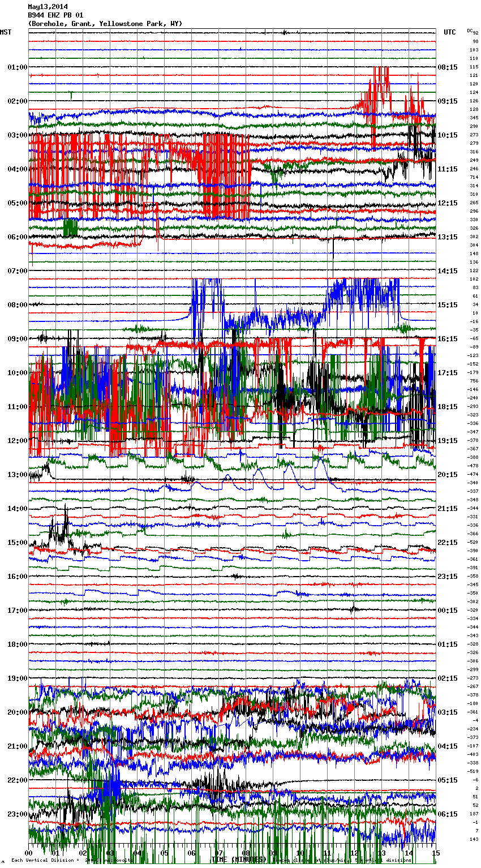Select the 12:00 MST time marker
Viewport: 481px width, 868px height.
coord(18,441)
